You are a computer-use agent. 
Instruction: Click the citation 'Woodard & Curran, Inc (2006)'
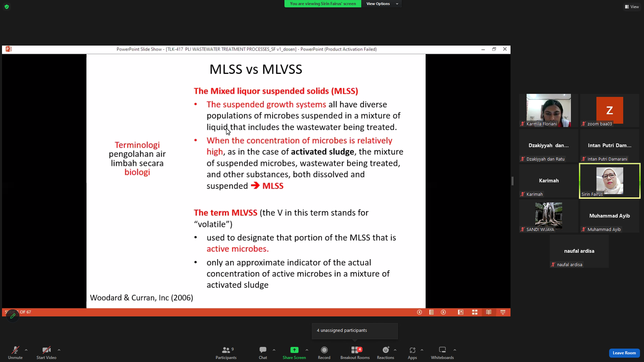coord(142,298)
